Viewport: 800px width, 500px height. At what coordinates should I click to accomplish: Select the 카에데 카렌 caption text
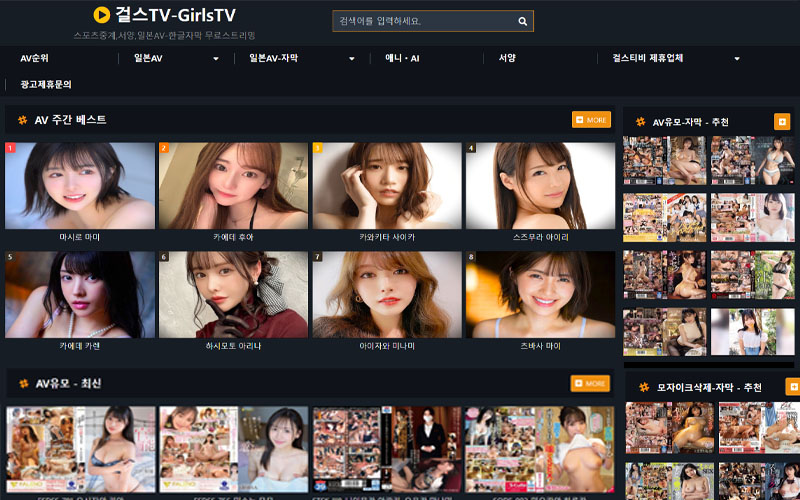80,346
